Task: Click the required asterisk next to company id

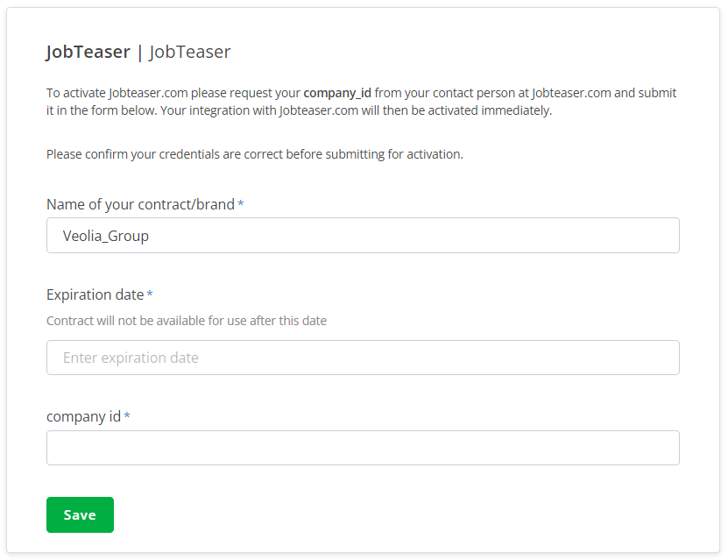Action: pyautogui.click(x=127, y=416)
